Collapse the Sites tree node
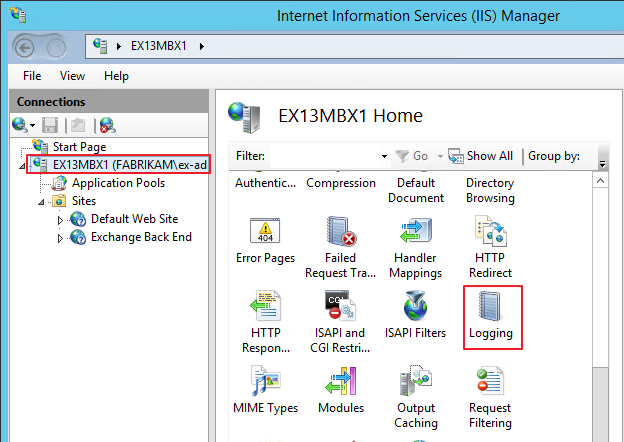624x442 pixels. click(x=41, y=203)
